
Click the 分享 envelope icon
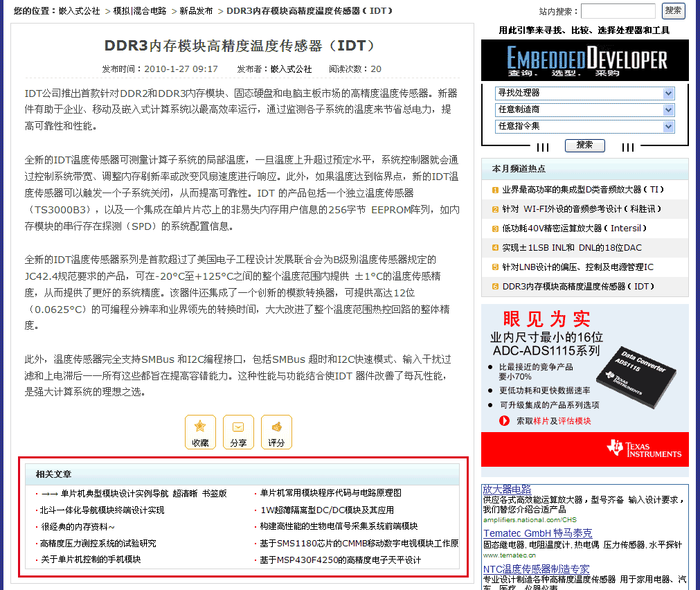pyautogui.click(x=238, y=427)
